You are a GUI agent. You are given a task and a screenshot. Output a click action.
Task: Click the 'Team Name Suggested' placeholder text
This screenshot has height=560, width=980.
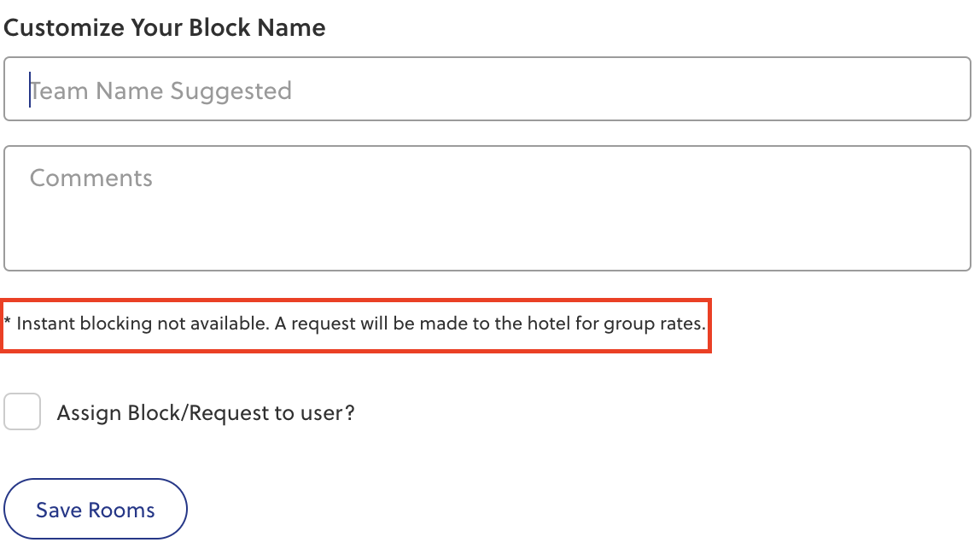point(160,90)
